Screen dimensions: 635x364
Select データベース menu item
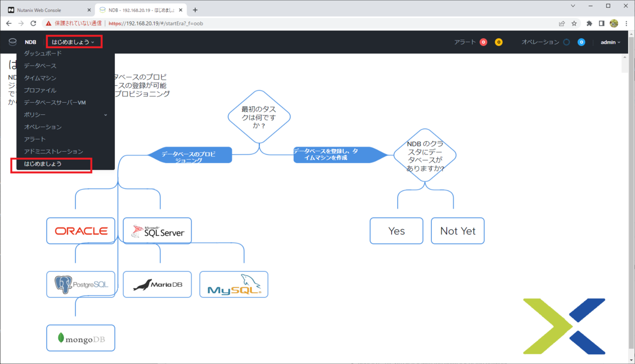pos(40,66)
